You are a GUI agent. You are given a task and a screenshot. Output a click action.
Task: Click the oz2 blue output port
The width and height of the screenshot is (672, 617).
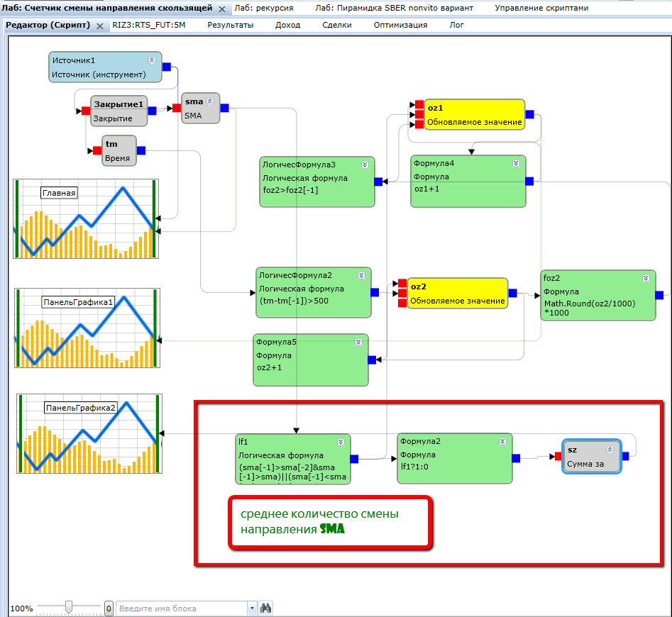512,294
